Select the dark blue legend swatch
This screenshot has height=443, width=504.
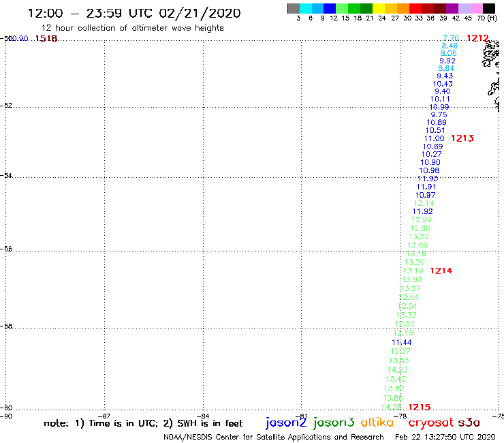coord(330,8)
